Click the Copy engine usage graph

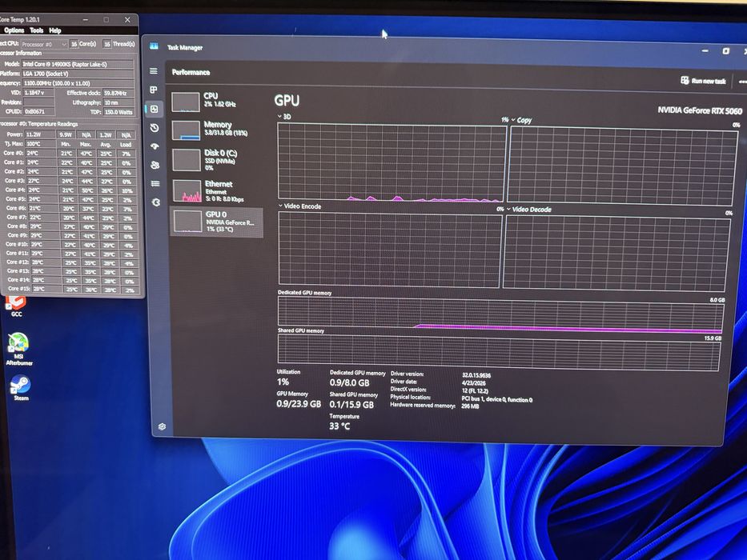622,166
